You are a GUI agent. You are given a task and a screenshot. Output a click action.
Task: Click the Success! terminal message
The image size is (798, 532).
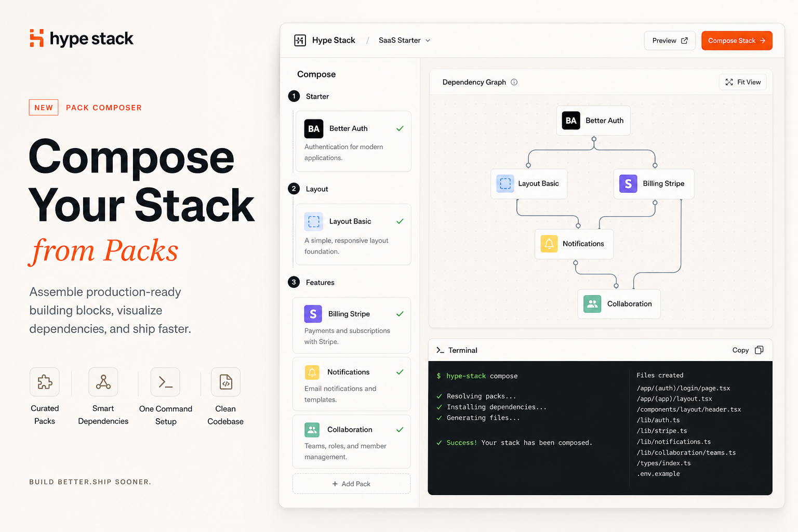(514, 443)
